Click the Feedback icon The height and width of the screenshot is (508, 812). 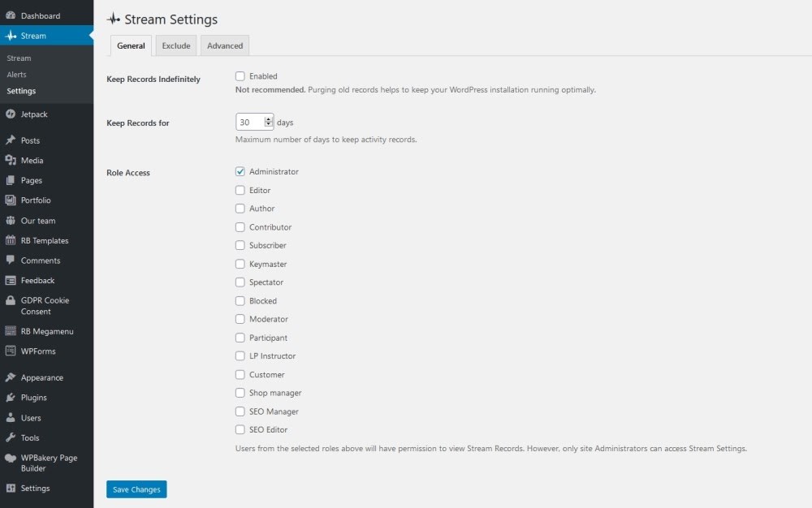pyautogui.click(x=11, y=281)
